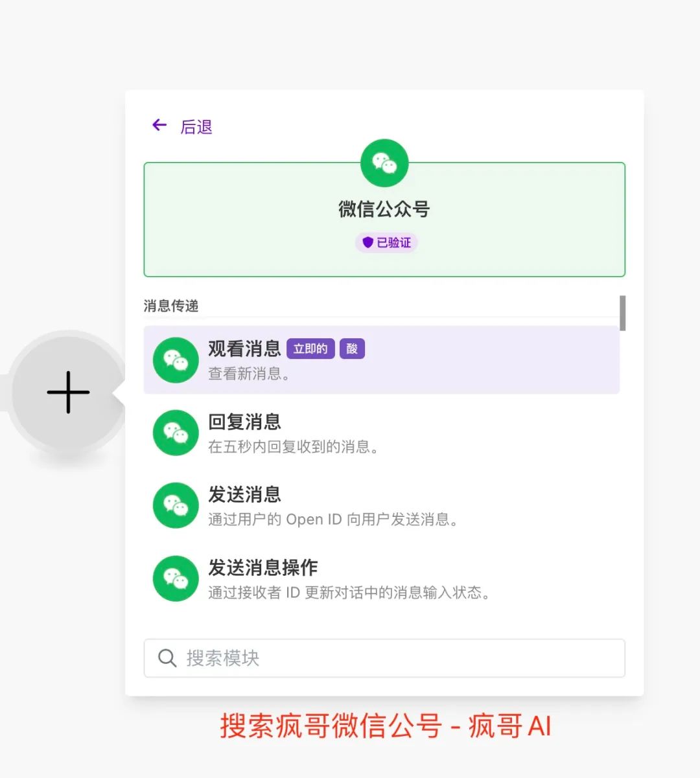Choose the 回复消息 module
700x778 pixels.
coord(382,433)
